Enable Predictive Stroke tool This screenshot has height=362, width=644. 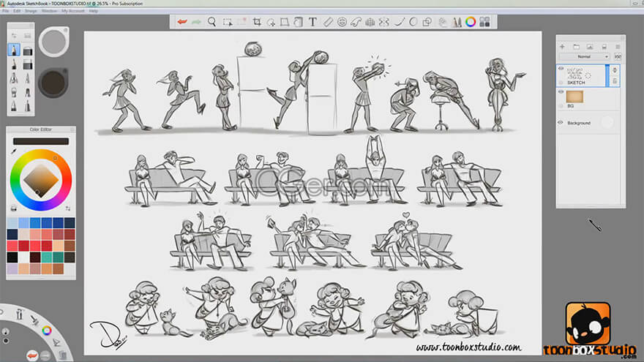click(413, 22)
